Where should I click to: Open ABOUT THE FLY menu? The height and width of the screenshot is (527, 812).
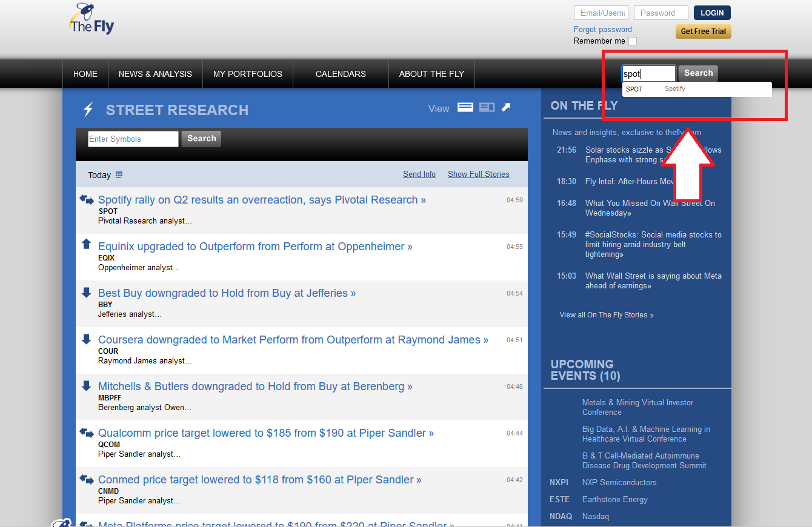click(431, 74)
